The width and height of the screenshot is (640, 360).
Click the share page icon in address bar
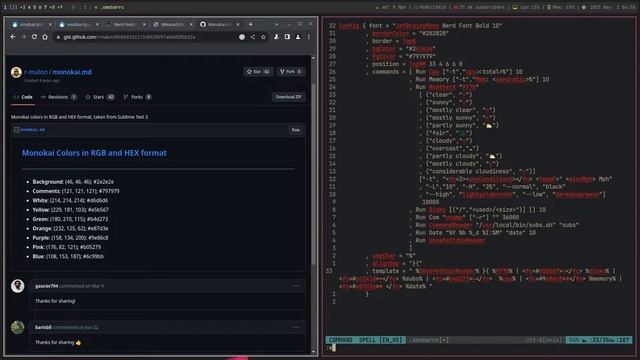253,37
